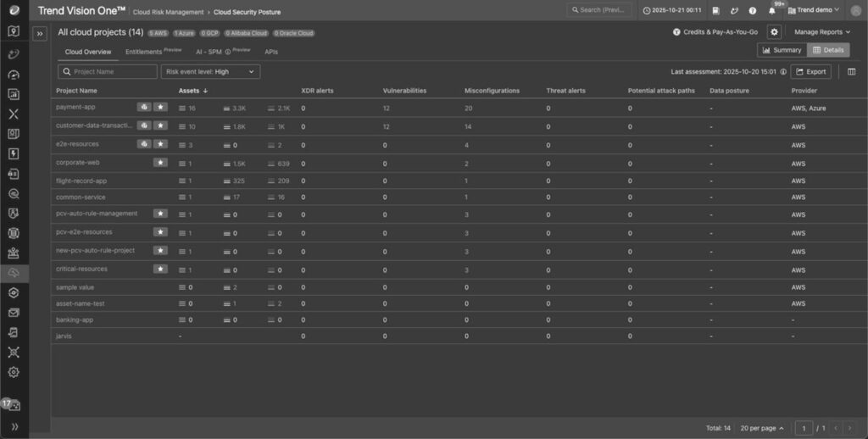Open the Risk event level dropdown
The height and width of the screenshot is (439, 868).
tap(210, 71)
